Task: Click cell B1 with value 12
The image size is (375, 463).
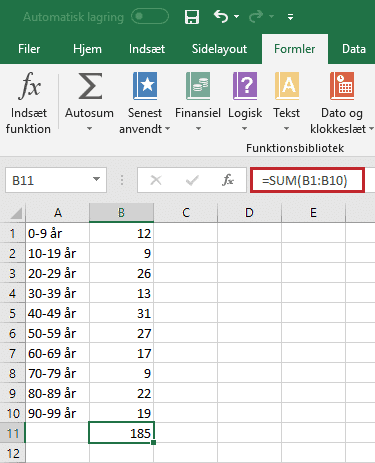Action: pyautogui.click(x=121, y=233)
